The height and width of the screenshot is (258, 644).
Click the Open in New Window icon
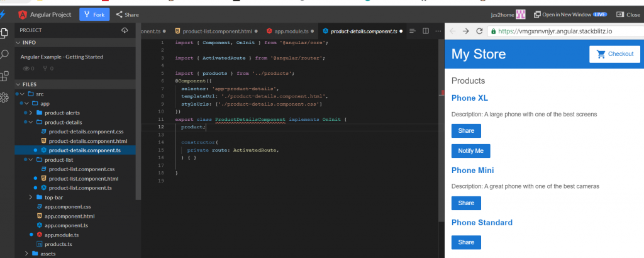tap(537, 14)
